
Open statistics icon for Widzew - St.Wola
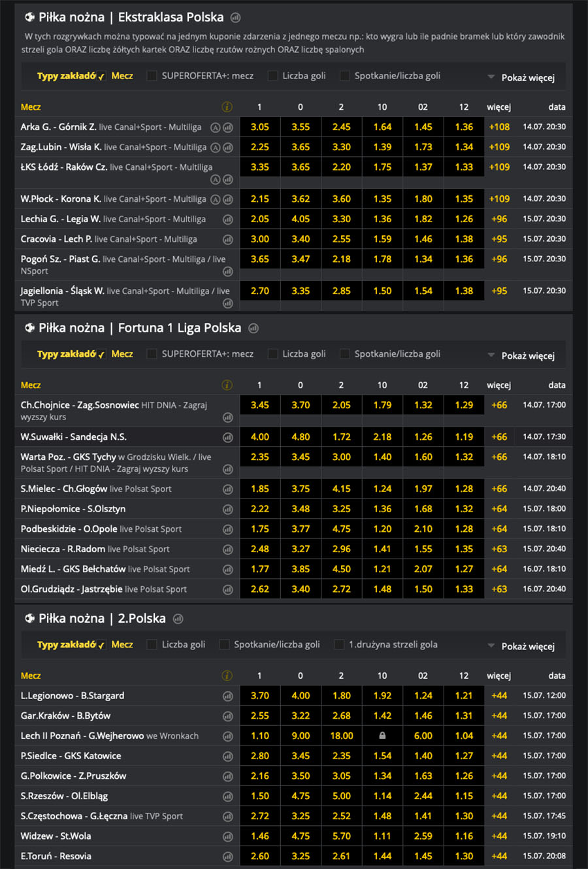[228, 836]
